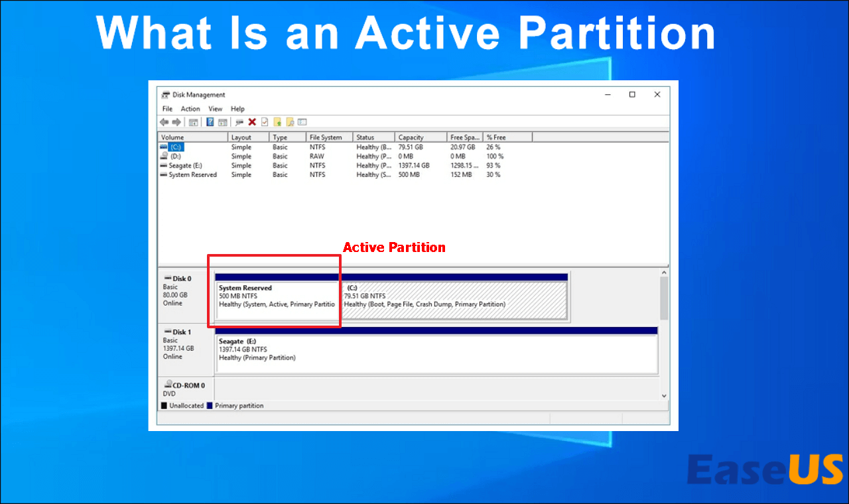849x504 pixels.
Task: Open the Action menu
Action: click(x=190, y=109)
